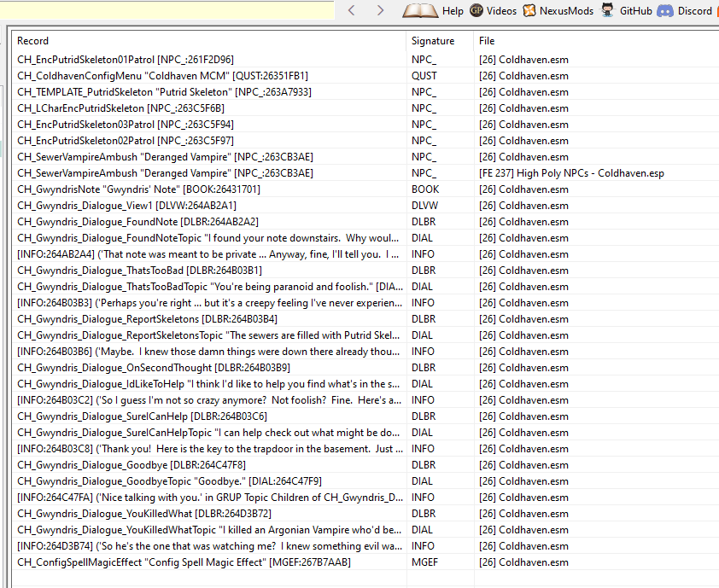
Task: Click the forward navigation arrow
Action: tap(380, 10)
